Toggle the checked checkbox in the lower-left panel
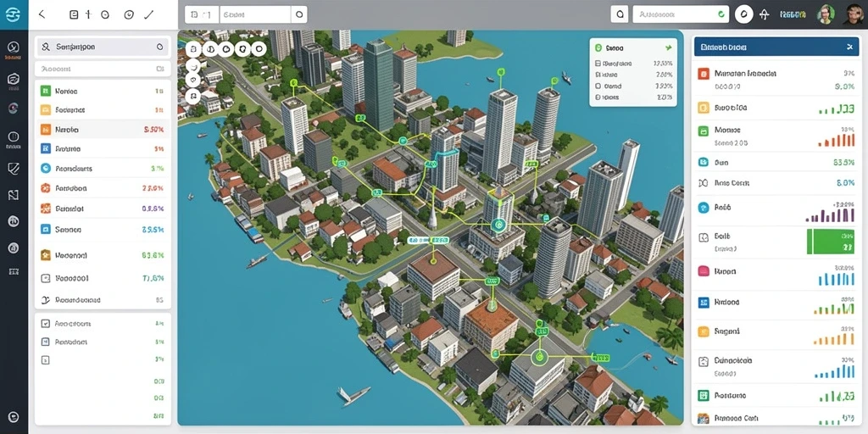Viewport: 868px width, 434px height. pos(46,323)
